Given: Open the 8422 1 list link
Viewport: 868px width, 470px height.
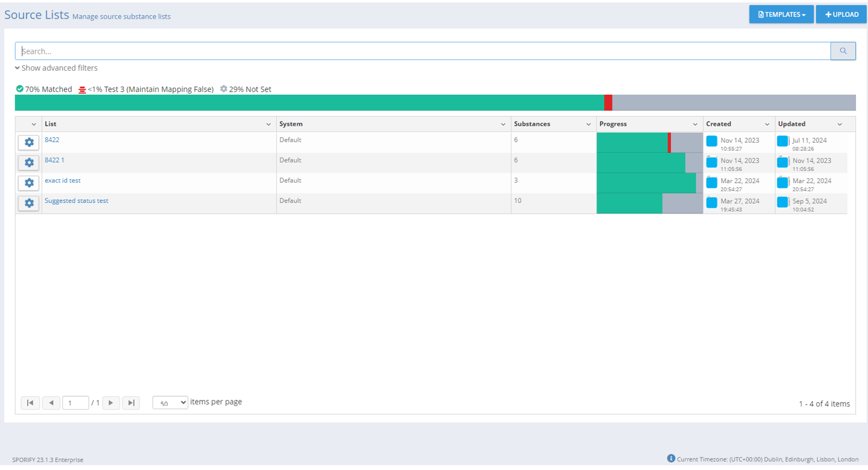Looking at the screenshot, I should pos(54,160).
